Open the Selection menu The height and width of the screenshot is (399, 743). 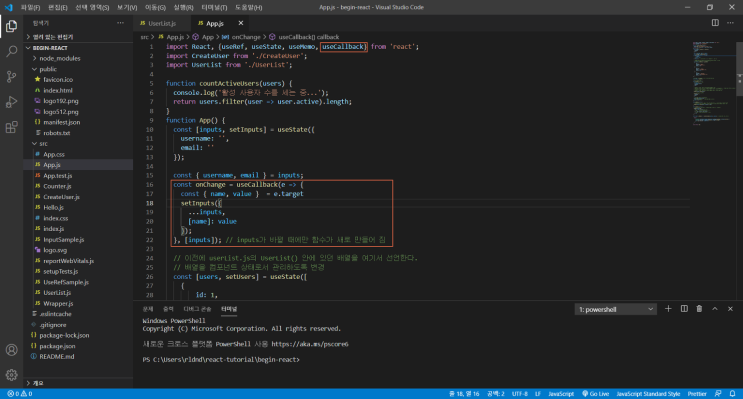[x=92, y=8]
